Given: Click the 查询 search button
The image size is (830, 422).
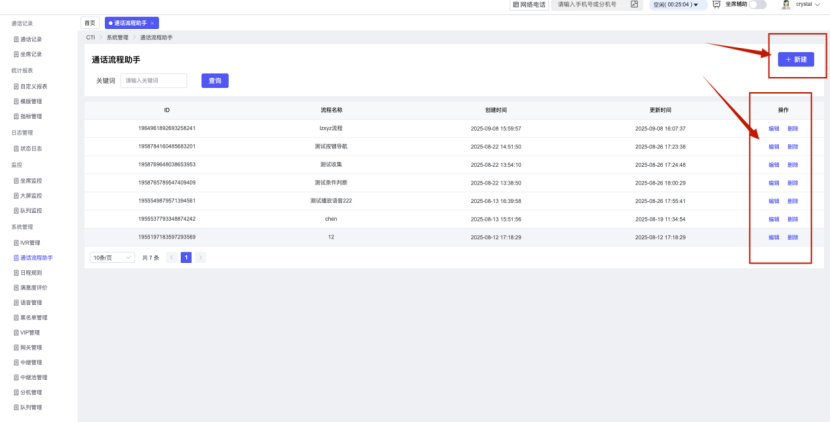Looking at the screenshot, I should tap(215, 80).
